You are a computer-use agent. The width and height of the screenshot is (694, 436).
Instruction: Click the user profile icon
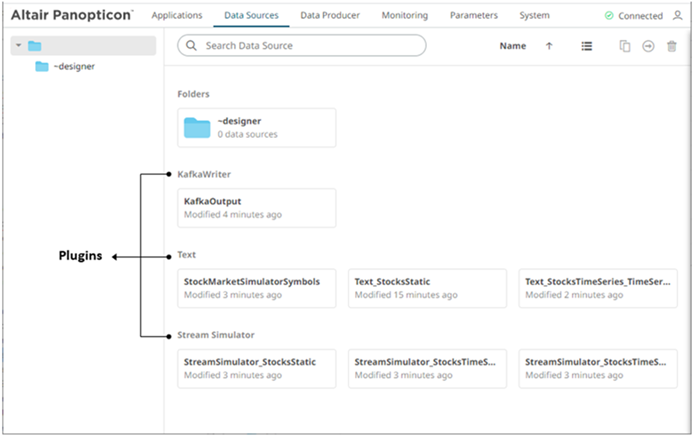(678, 16)
